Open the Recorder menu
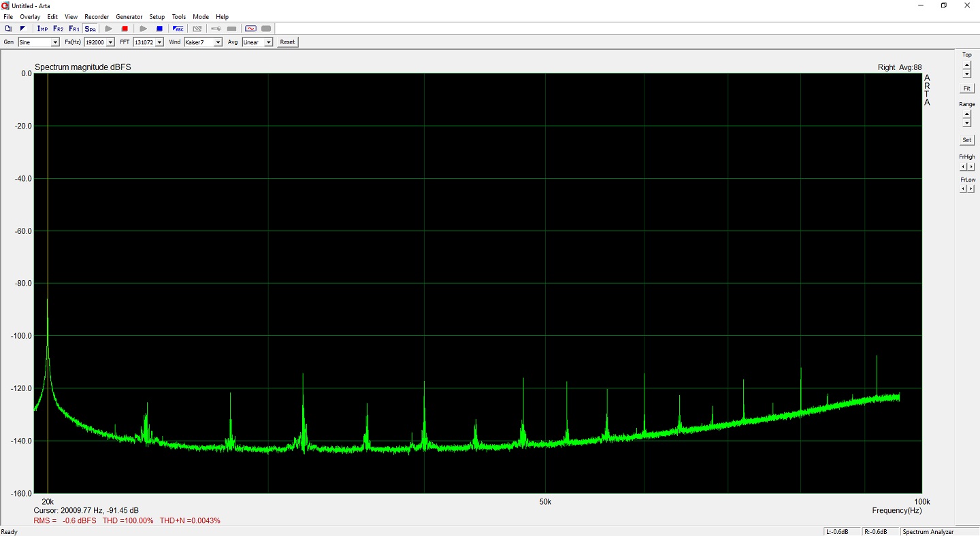The image size is (980, 536). click(x=97, y=16)
